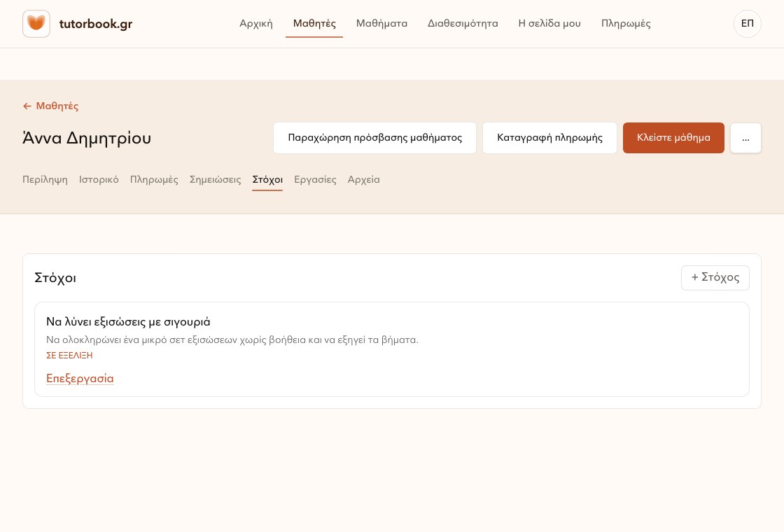Click the tutorbook.gr logo icon
The image size is (784, 532).
click(x=36, y=24)
